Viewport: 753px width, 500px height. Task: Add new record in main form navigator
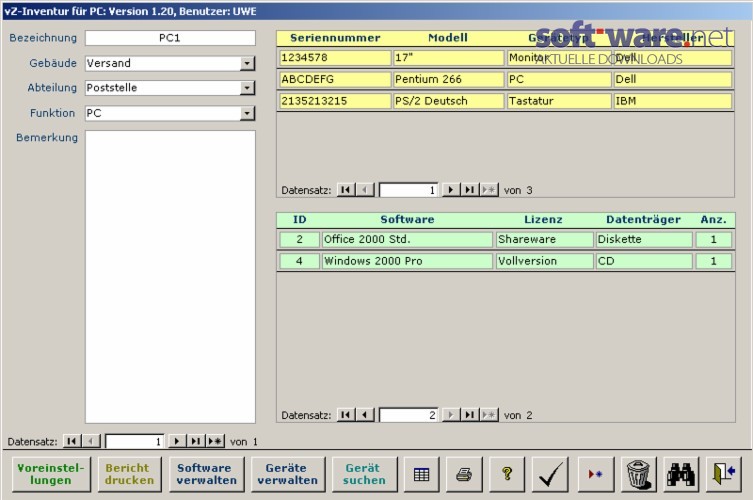click(x=215, y=441)
